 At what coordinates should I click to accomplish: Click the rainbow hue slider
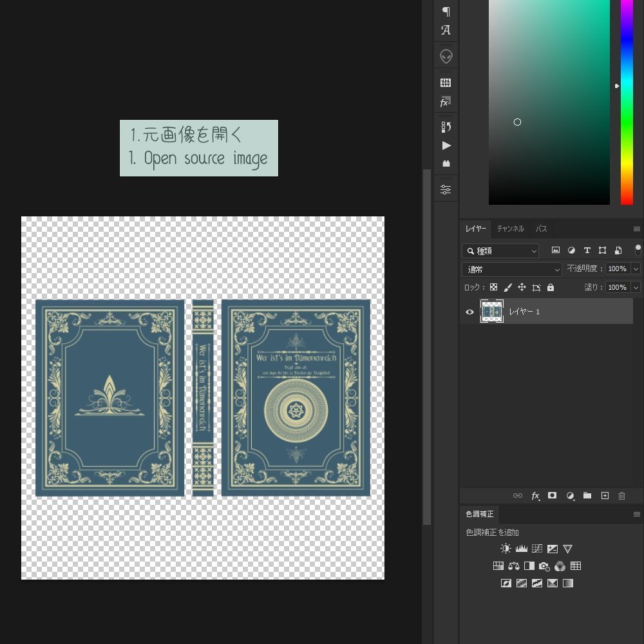(627, 102)
